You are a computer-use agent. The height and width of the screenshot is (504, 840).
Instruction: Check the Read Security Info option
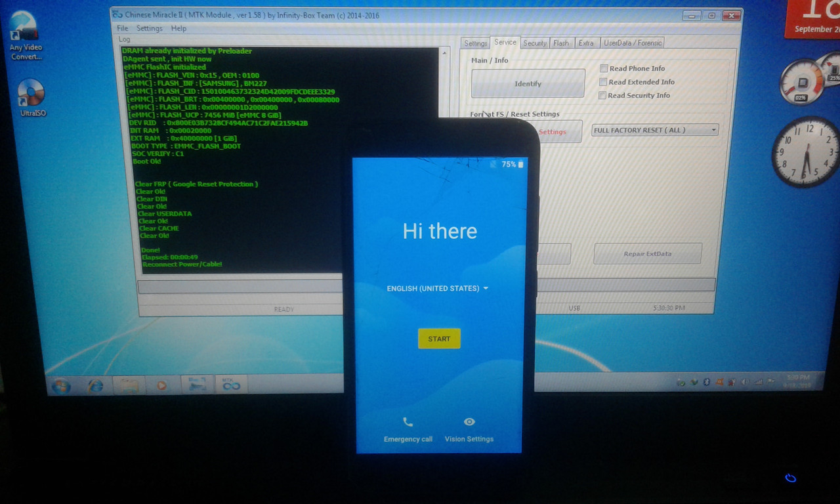point(602,95)
